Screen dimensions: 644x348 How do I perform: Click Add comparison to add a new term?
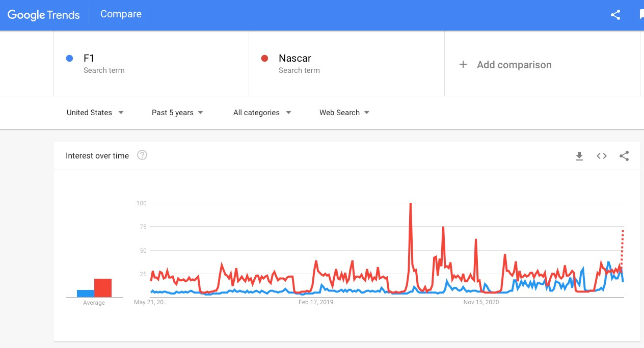click(514, 65)
